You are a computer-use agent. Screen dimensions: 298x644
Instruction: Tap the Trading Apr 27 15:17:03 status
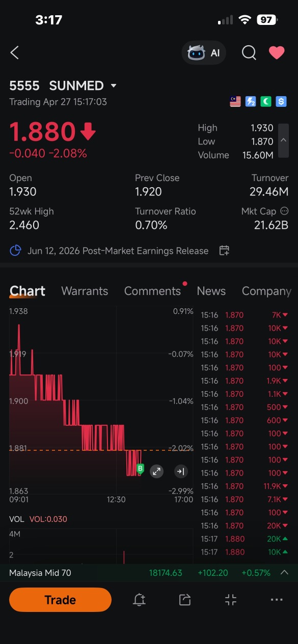58,102
